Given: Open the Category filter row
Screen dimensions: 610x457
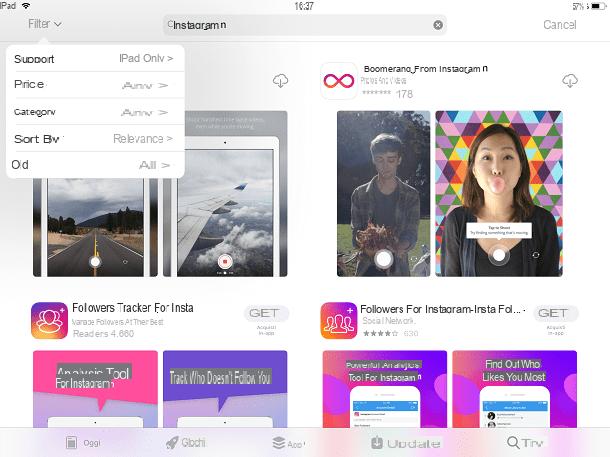Looking at the screenshot, I should (95, 112).
